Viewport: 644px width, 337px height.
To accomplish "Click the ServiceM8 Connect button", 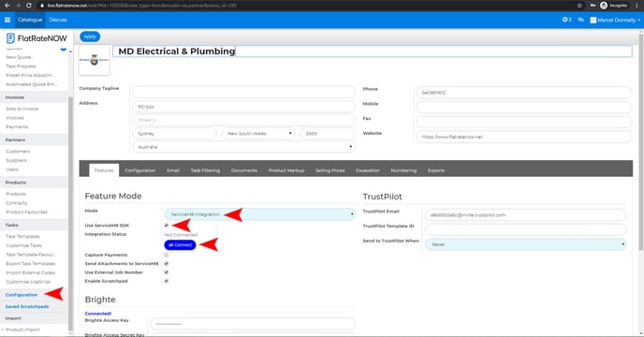I will click(180, 245).
